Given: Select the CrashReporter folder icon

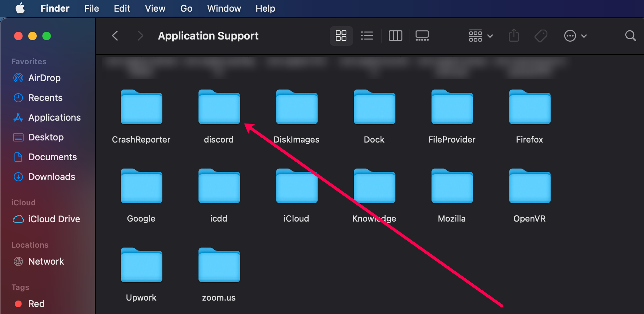Looking at the screenshot, I should tap(142, 107).
